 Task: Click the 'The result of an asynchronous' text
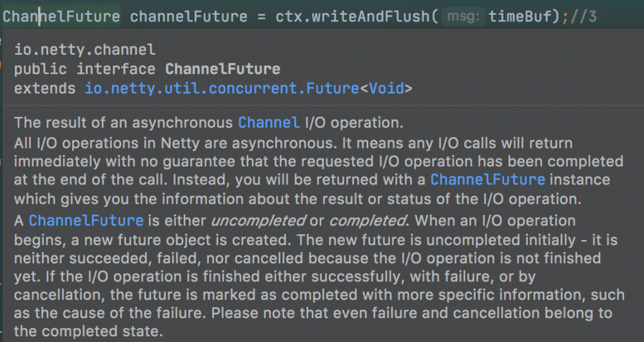click(122, 122)
